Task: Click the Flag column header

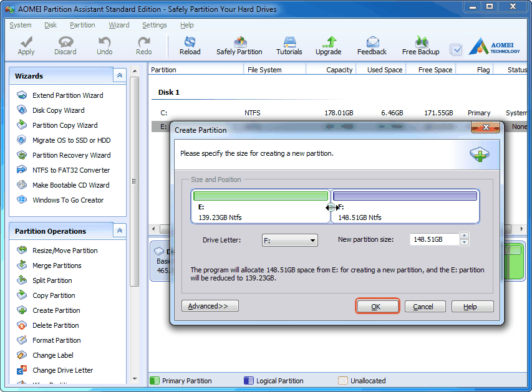Action: pos(475,70)
